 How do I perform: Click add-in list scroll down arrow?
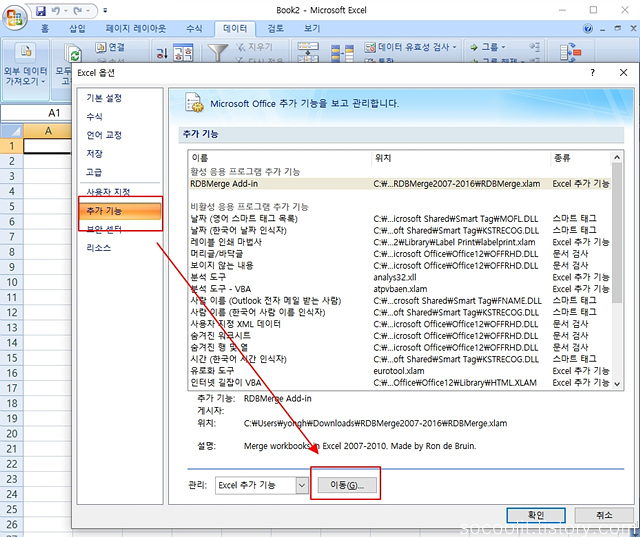617,384
